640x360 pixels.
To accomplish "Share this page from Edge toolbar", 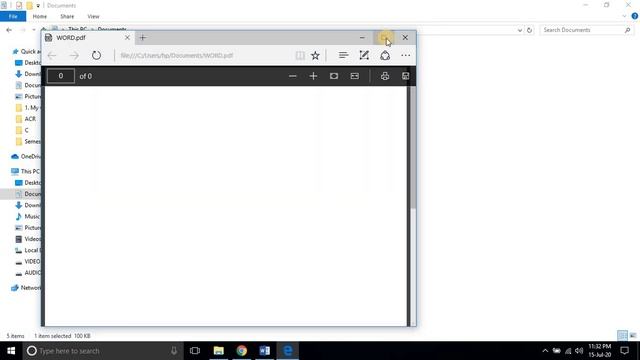I will [x=385, y=55].
